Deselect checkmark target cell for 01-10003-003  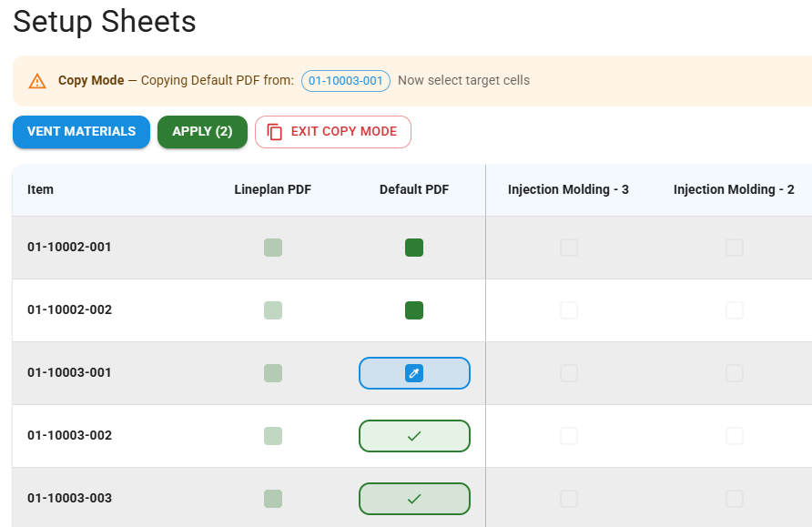414,499
